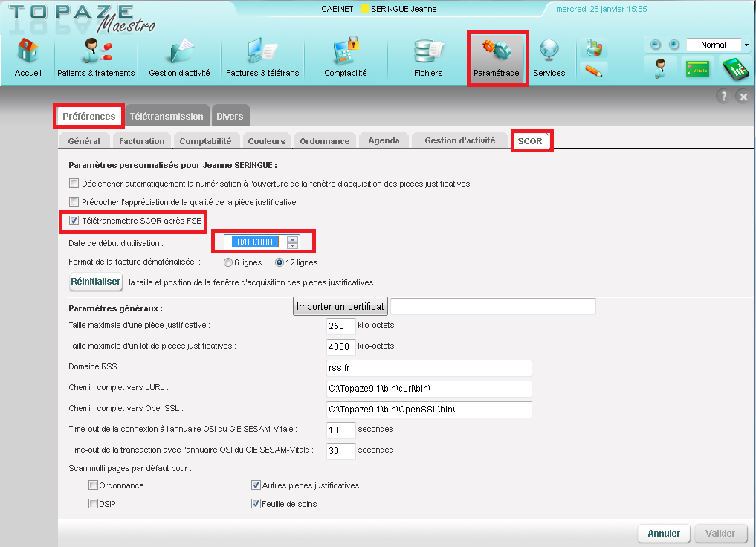Switch to the Divers tab
The width and height of the screenshot is (756, 547).
(x=230, y=116)
